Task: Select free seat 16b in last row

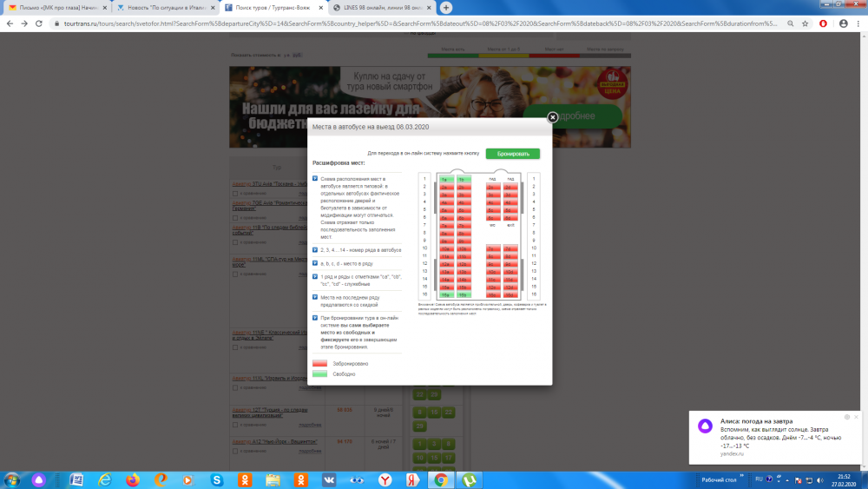Action: coord(462,295)
